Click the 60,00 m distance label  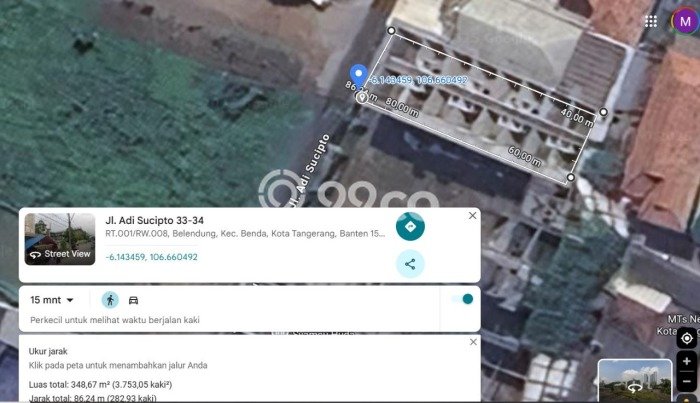click(x=525, y=157)
